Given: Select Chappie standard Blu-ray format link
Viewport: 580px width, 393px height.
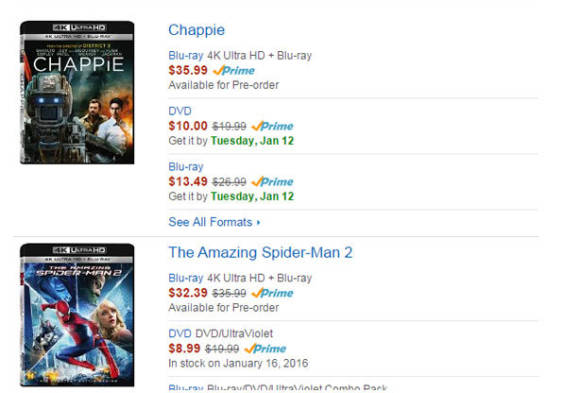Looking at the screenshot, I should pyautogui.click(x=186, y=167).
